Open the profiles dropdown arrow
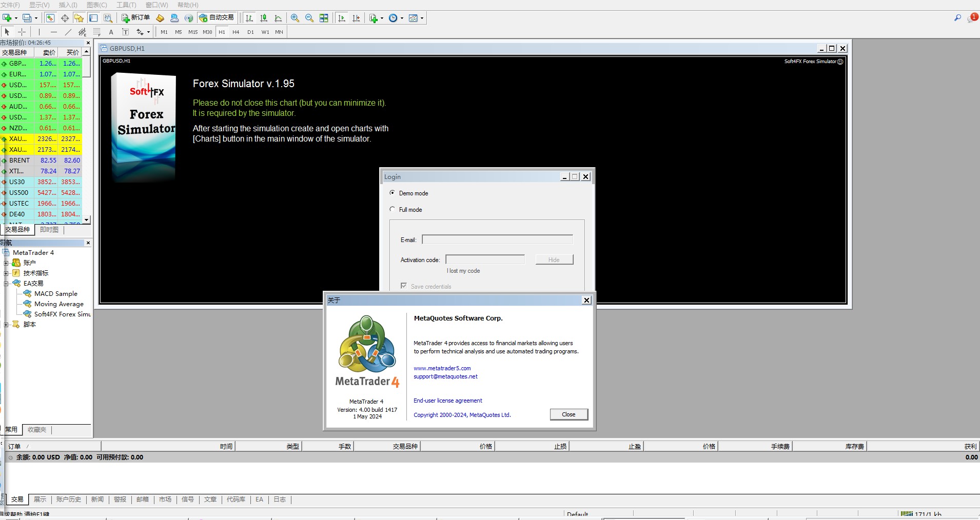This screenshot has height=520, width=980. [x=35, y=18]
